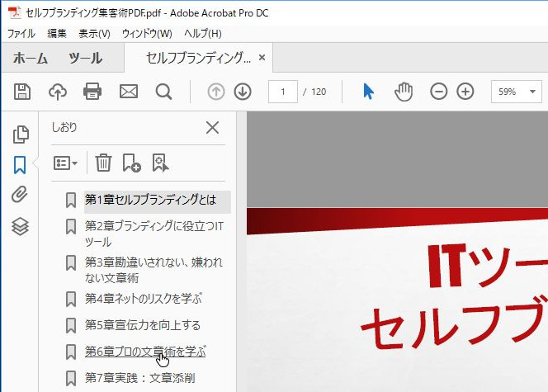Jump to bookmark 第6章プロの文章術を学ぶ
548x392 pixels.
point(145,352)
